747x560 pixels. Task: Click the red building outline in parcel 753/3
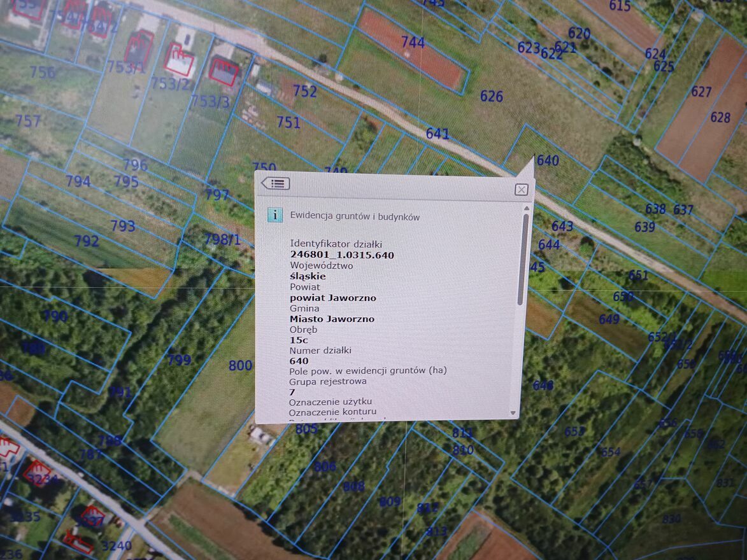[x=224, y=71]
